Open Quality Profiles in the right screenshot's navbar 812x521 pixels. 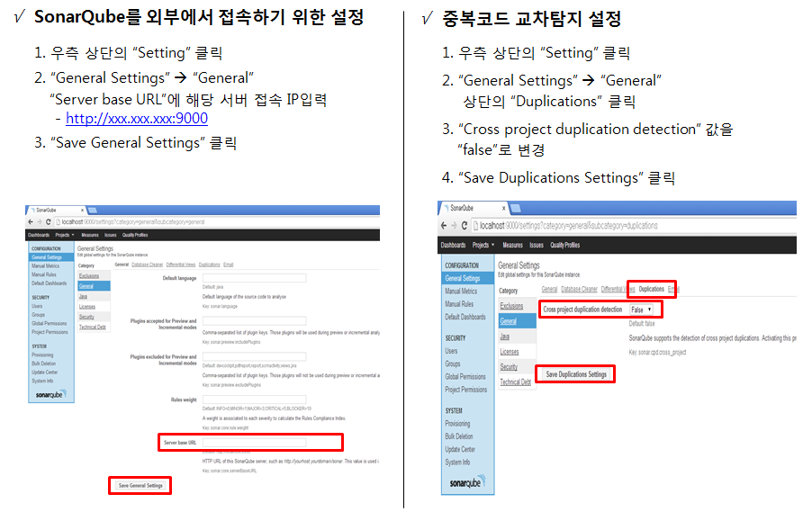tap(565, 246)
